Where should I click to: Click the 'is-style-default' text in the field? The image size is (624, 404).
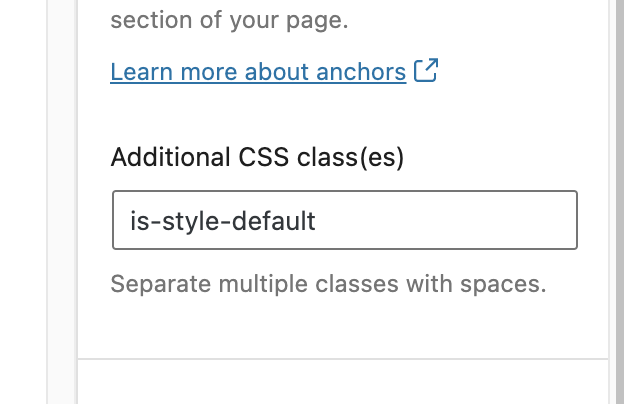[x=222, y=220]
